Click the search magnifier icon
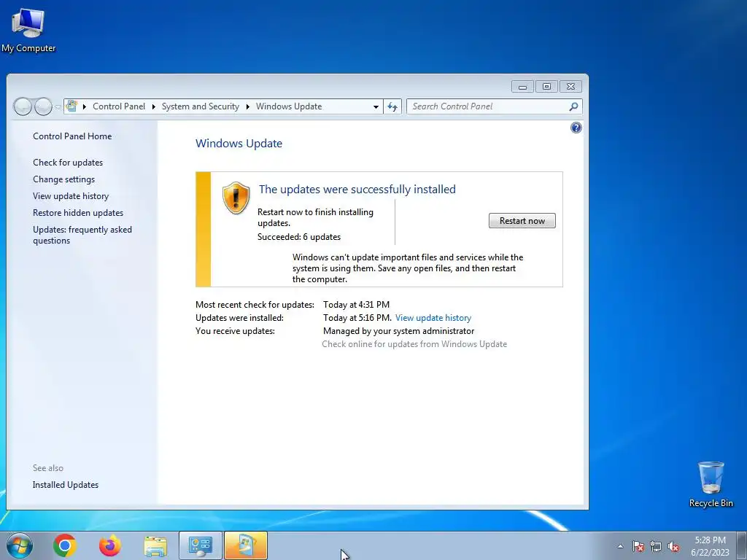The height and width of the screenshot is (560, 747). (573, 106)
